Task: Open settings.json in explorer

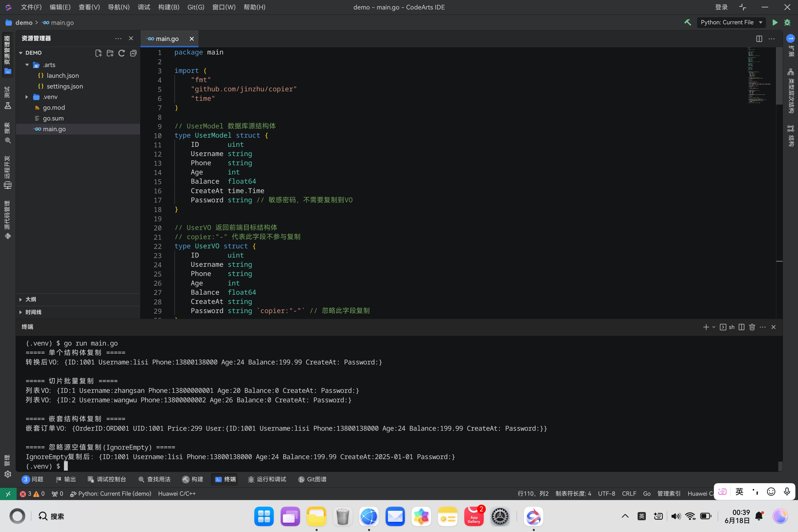Action: coord(65,86)
